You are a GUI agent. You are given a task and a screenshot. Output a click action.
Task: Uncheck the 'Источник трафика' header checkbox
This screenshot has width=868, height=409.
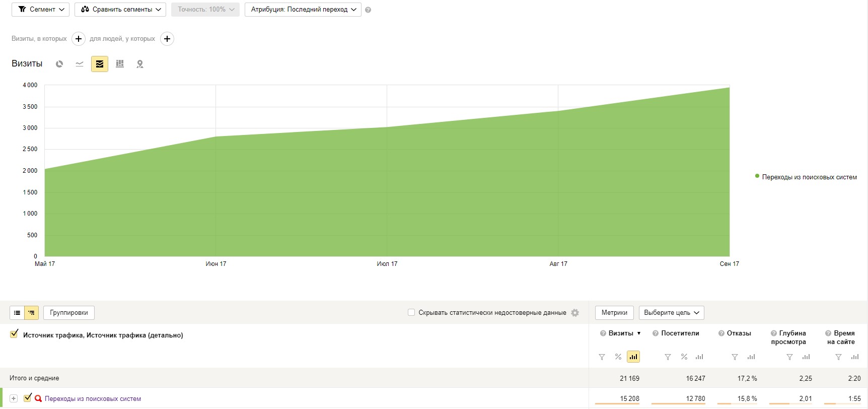pyautogui.click(x=14, y=334)
